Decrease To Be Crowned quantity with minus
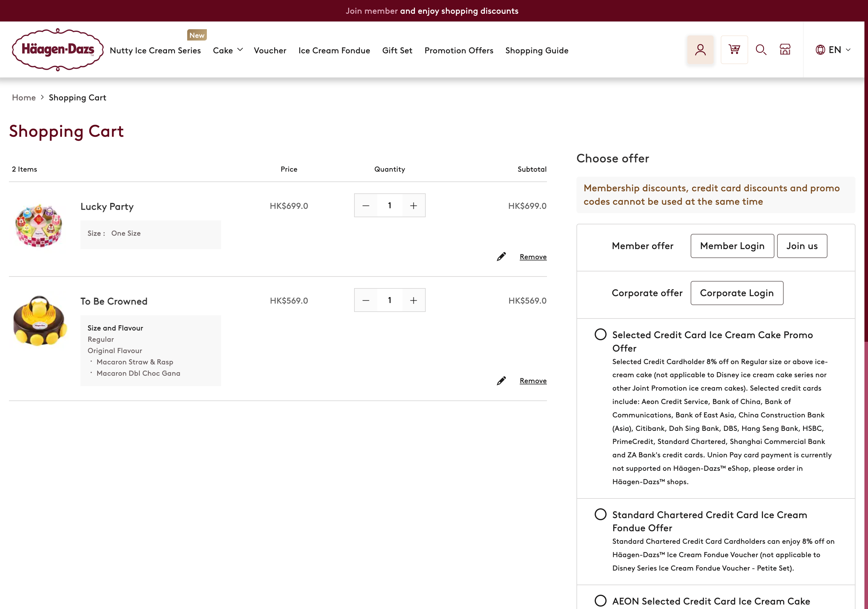This screenshot has height=609, width=868. pyautogui.click(x=365, y=300)
